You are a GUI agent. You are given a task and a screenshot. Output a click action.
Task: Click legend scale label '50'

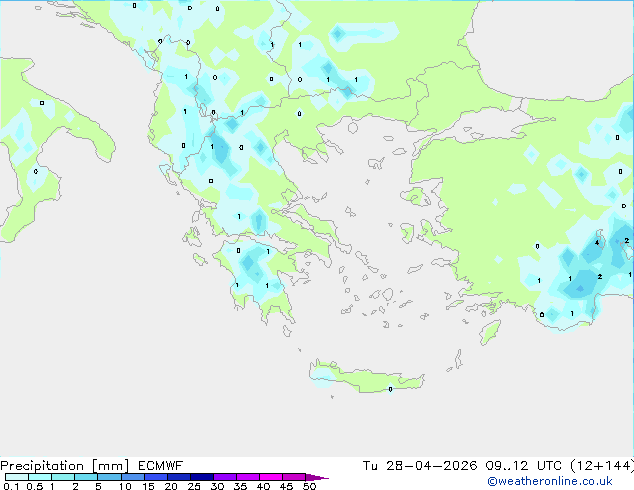coord(309,486)
